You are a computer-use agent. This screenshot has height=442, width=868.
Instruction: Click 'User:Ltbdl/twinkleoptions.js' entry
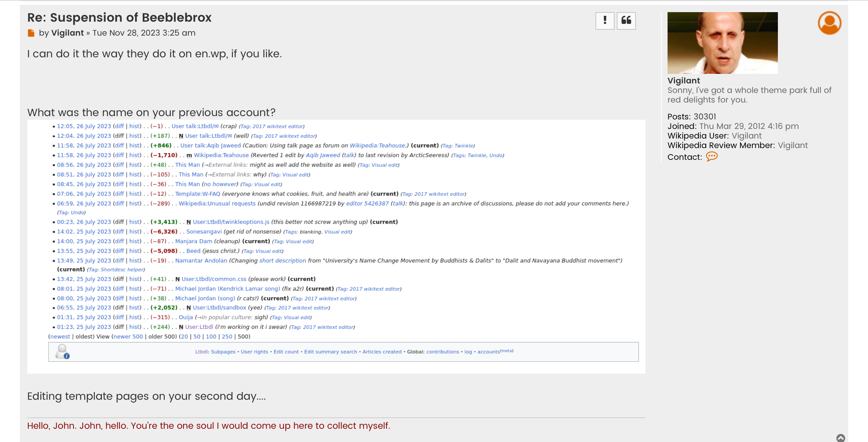(x=231, y=222)
